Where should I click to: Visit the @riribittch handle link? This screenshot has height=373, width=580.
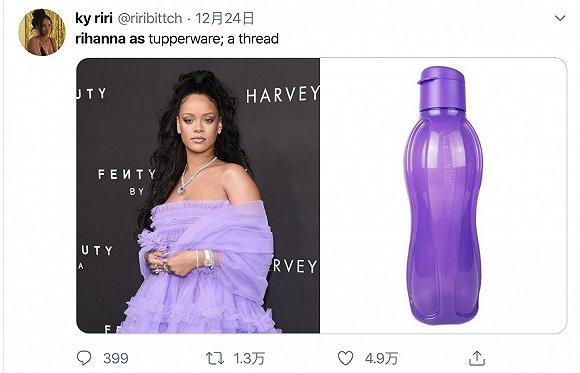150,18
